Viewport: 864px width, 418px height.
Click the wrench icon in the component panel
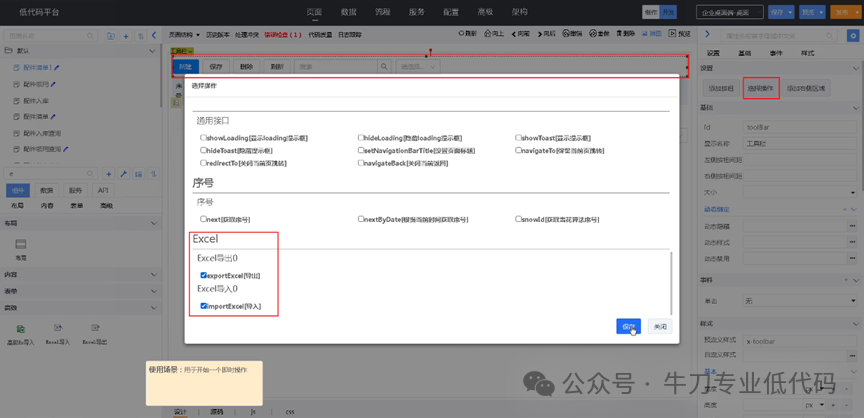tap(124, 174)
